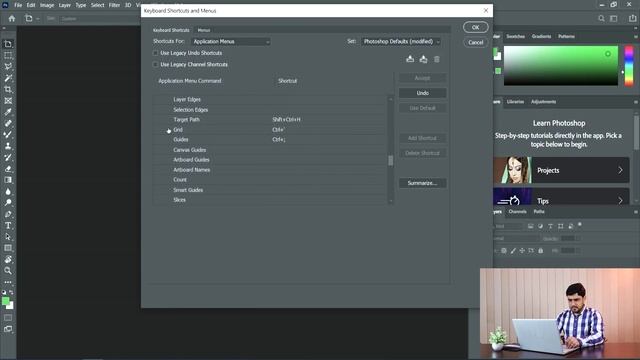Open Shortcuts For Application Menus dropdown
Viewport: 640px width, 360px height.
tap(231, 42)
